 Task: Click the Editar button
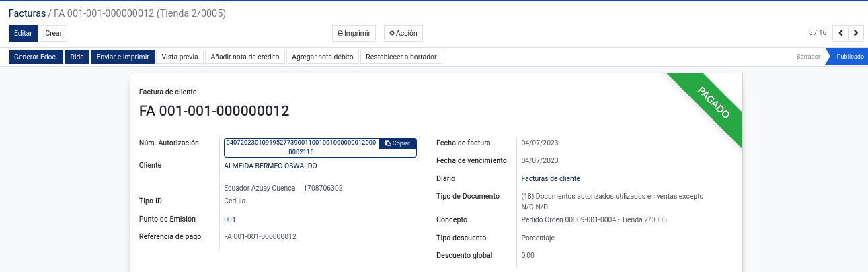click(23, 33)
